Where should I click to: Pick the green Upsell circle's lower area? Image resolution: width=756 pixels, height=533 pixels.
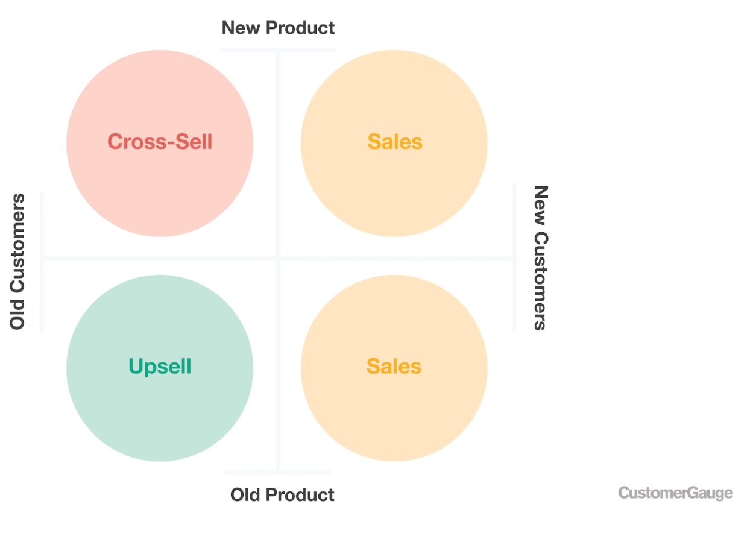(160, 428)
